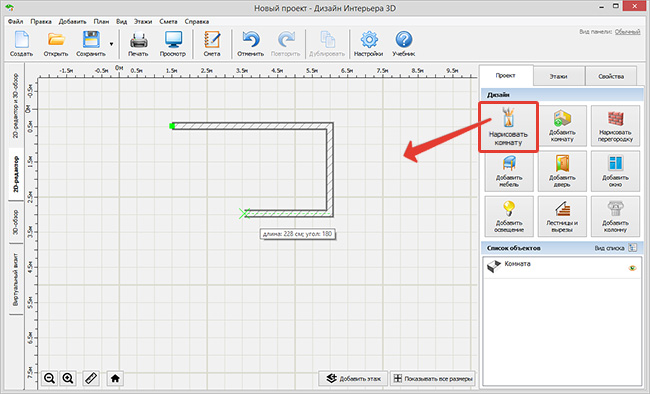
Task: Open Просмотр preview icon
Action: pos(173,43)
